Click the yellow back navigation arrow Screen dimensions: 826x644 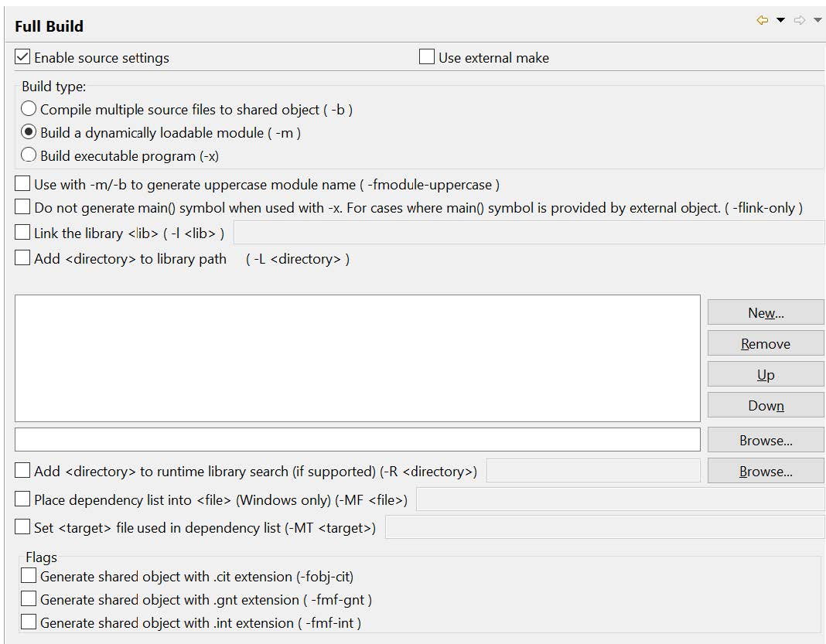[763, 20]
